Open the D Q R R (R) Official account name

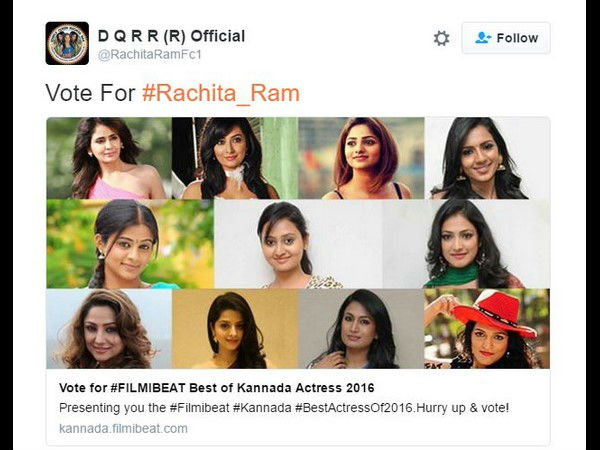[x=171, y=36]
